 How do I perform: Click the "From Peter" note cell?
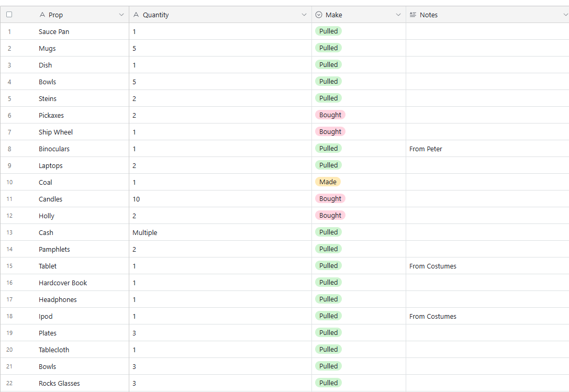[426, 149]
